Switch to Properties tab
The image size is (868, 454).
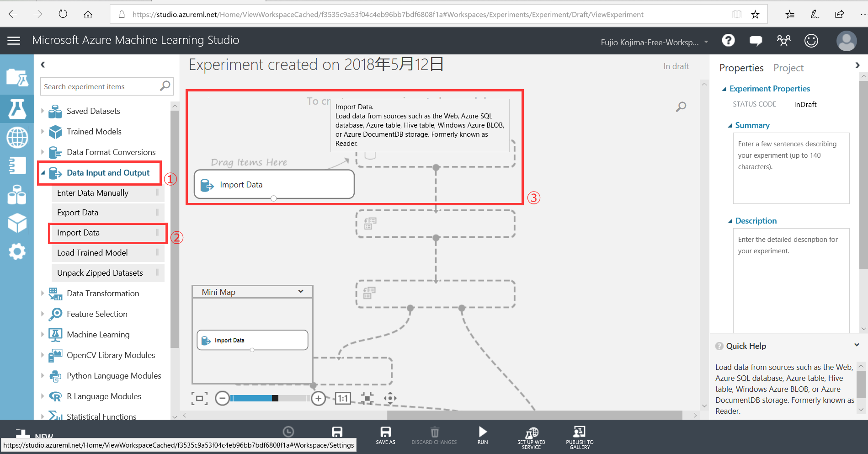(741, 68)
